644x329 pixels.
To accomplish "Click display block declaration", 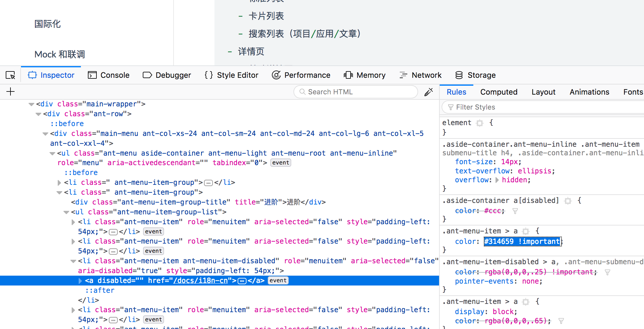I will 486,312.
